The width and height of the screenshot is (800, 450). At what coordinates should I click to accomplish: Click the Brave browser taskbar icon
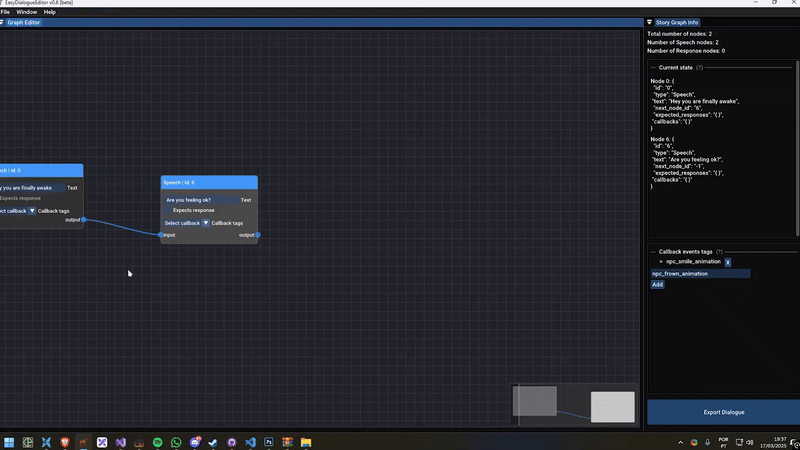pos(65,442)
